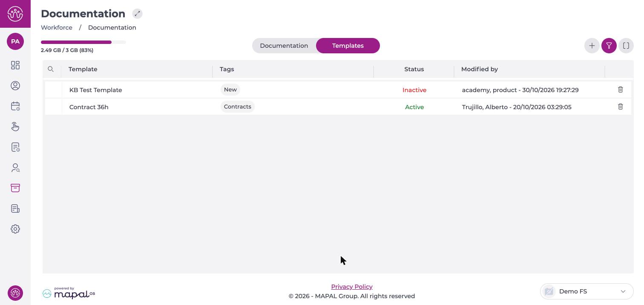Switch to the Documentation tab
This screenshot has width=644, height=305.
tap(284, 46)
